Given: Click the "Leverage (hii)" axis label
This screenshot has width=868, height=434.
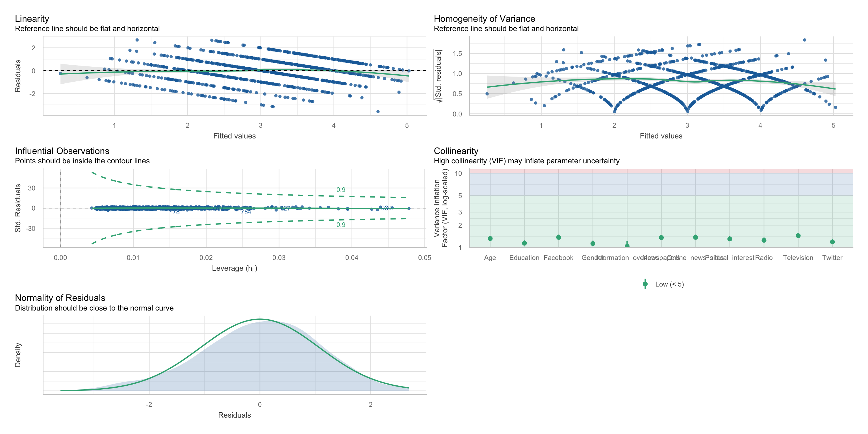Looking at the screenshot, I should tap(234, 268).
